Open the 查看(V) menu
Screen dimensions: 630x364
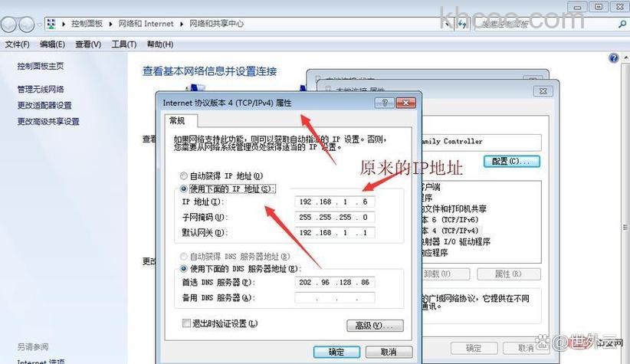[x=88, y=44]
